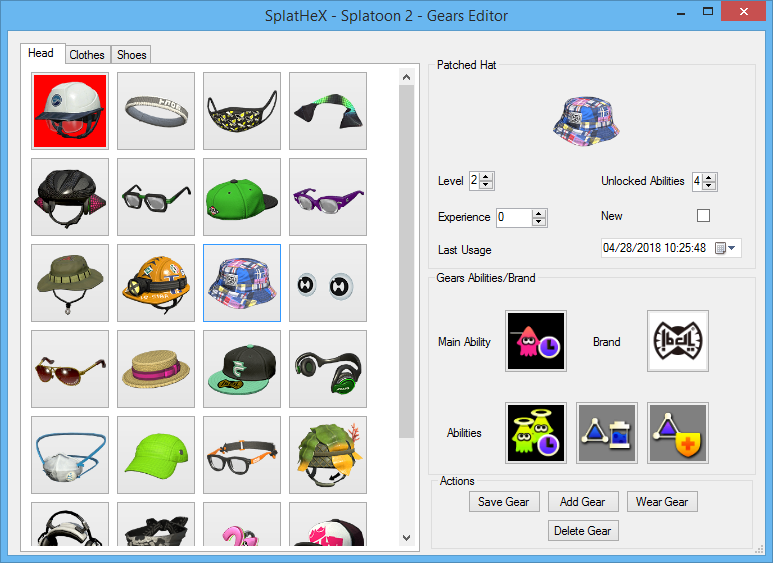Select the orange headlamp helmet gear
This screenshot has width=773, height=563.
pos(156,283)
